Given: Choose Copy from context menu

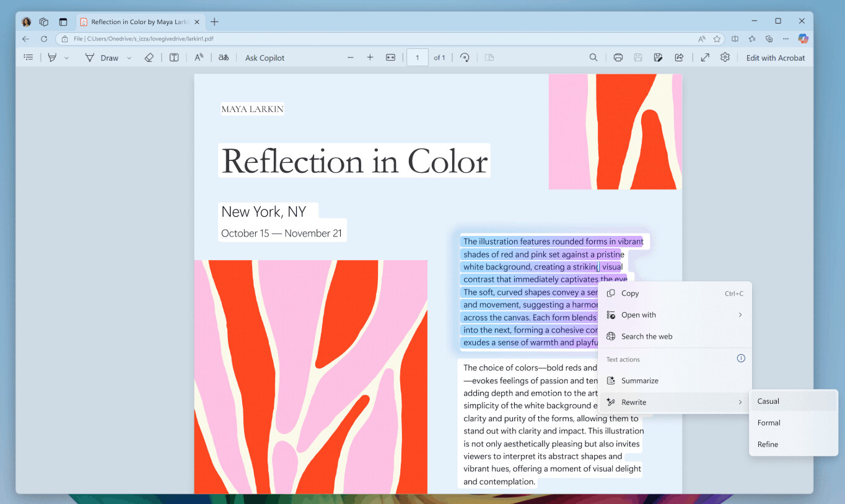Looking at the screenshot, I should pyautogui.click(x=675, y=293).
